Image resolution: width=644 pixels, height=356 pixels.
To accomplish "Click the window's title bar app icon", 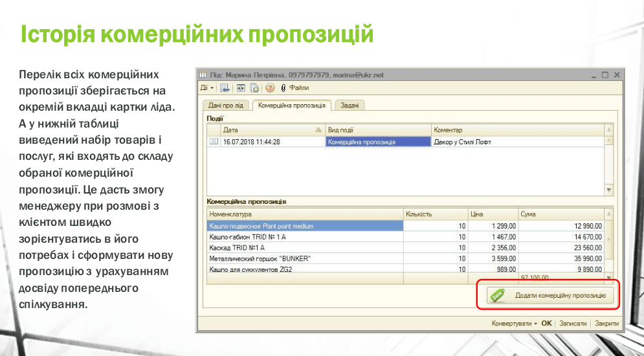I will coord(203,74).
